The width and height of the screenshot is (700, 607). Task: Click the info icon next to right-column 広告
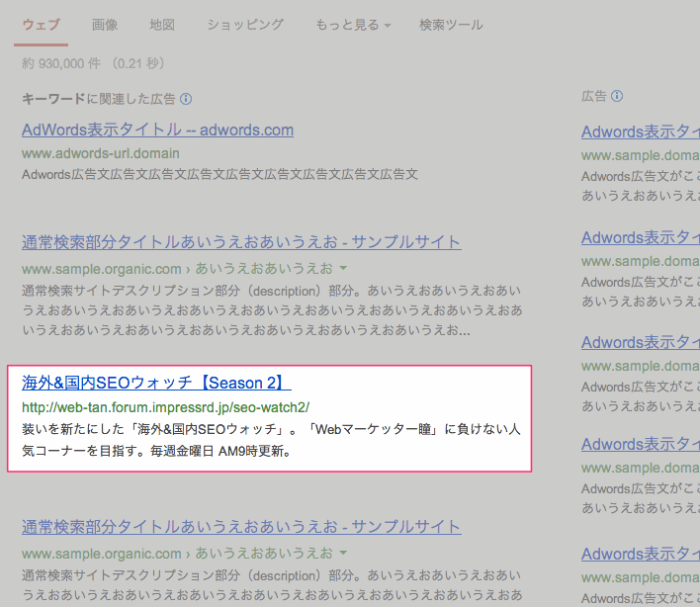click(x=618, y=96)
